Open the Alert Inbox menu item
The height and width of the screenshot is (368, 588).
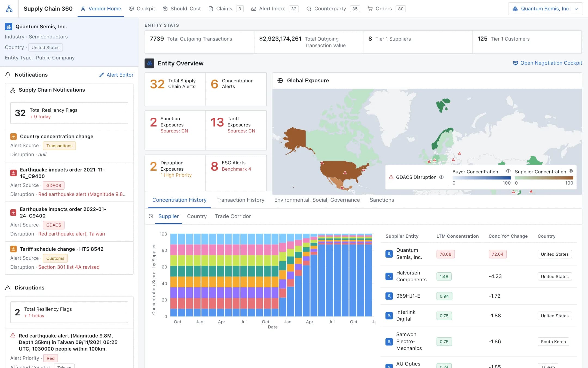pos(275,9)
